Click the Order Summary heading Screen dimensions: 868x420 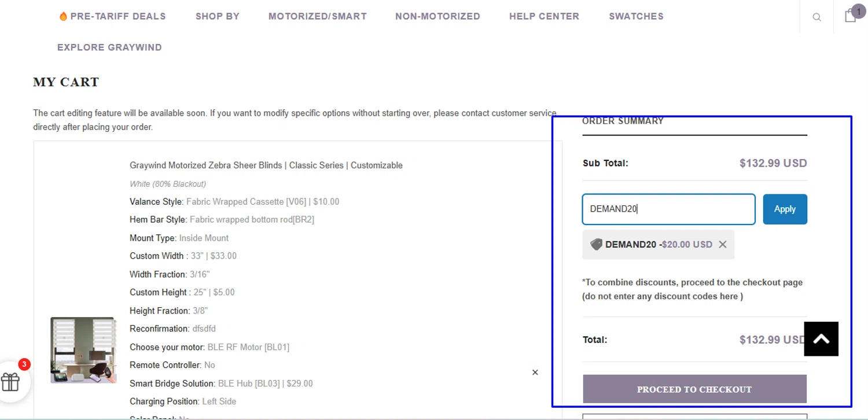pyautogui.click(x=623, y=121)
